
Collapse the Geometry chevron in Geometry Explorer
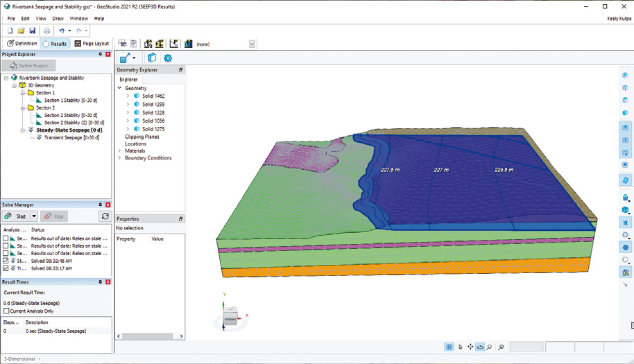click(x=120, y=87)
